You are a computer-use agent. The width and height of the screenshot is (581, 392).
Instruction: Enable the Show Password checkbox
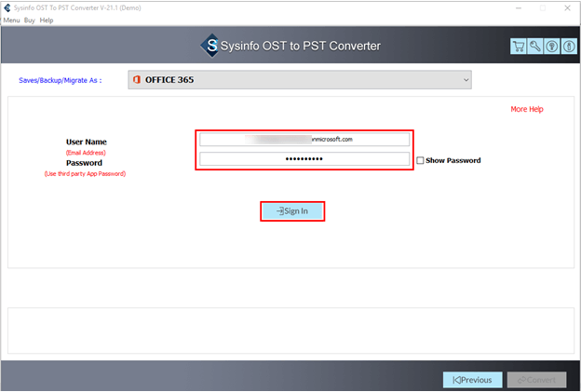tap(420, 160)
